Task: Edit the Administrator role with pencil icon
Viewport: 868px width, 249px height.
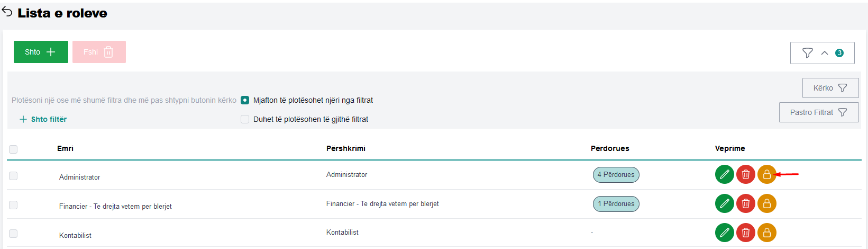Action: tap(724, 174)
